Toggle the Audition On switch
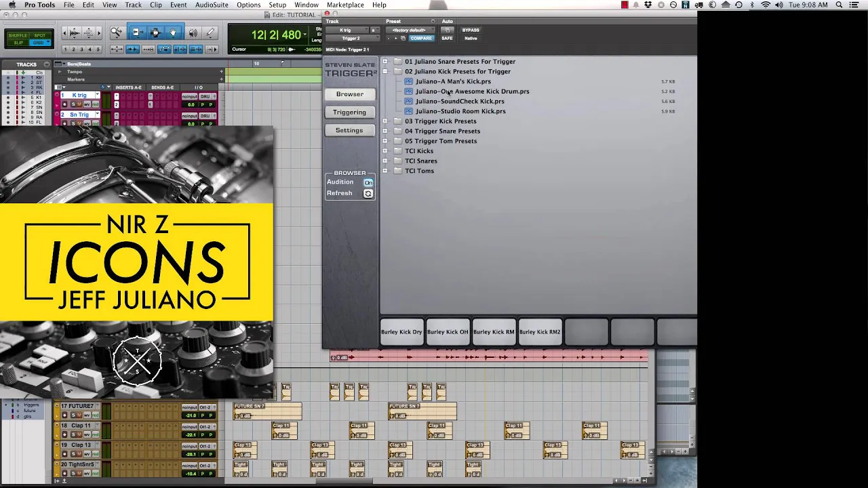The height and width of the screenshot is (488, 868). 368,182
